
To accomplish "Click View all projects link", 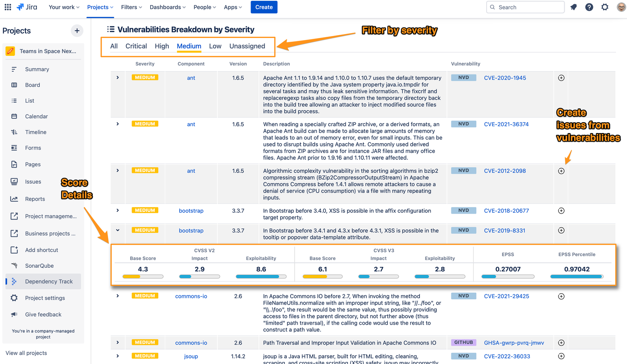I will (x=26, y=353).
